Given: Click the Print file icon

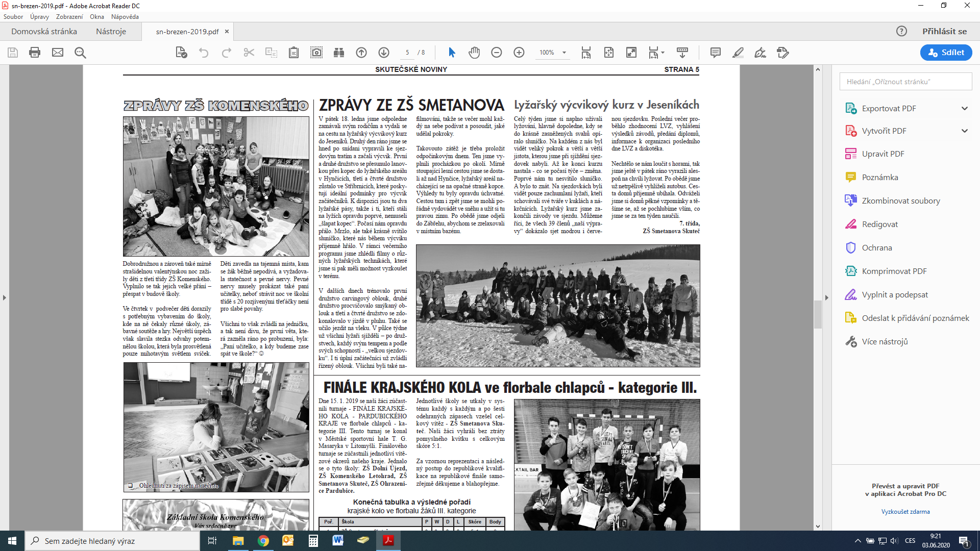Looking at the screenshot, I should coord(35,53).
